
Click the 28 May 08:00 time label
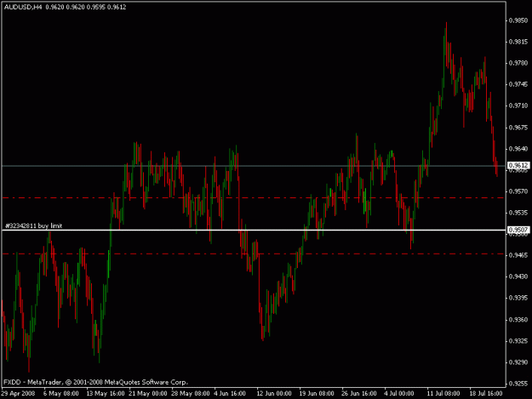pos(191,393)
